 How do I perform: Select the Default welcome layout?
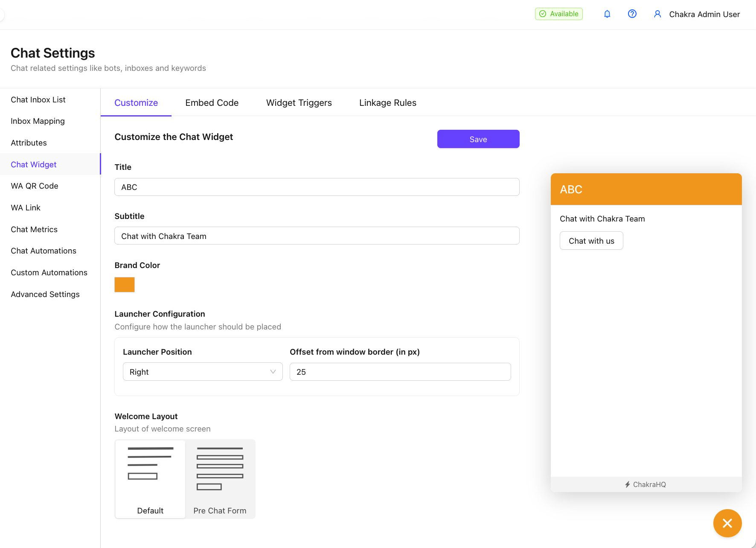point(150,479)
